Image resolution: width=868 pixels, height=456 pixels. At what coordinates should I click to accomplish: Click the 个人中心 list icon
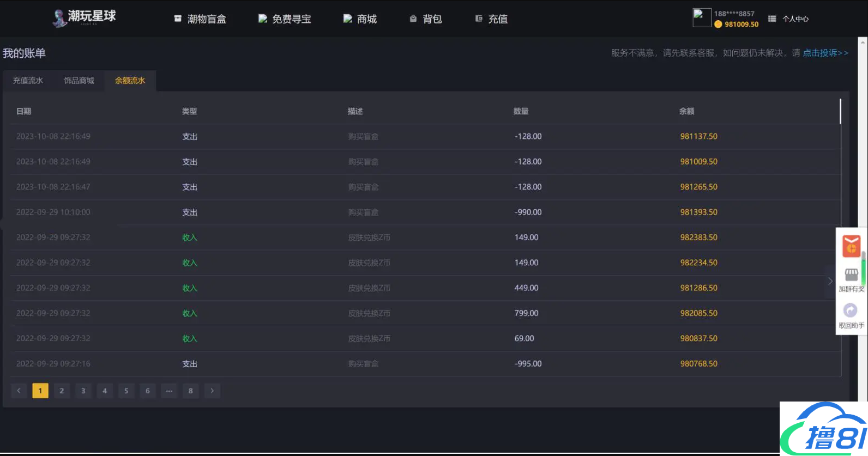coord(772,19)
